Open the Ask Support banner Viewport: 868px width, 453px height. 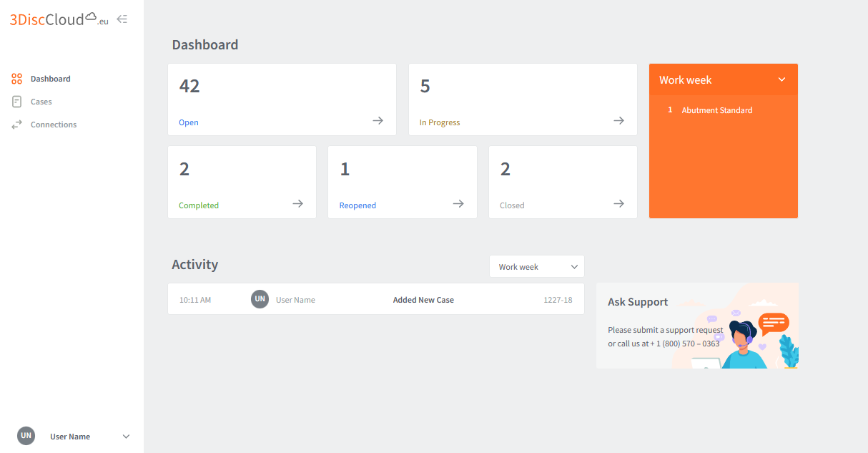point(697,326)
